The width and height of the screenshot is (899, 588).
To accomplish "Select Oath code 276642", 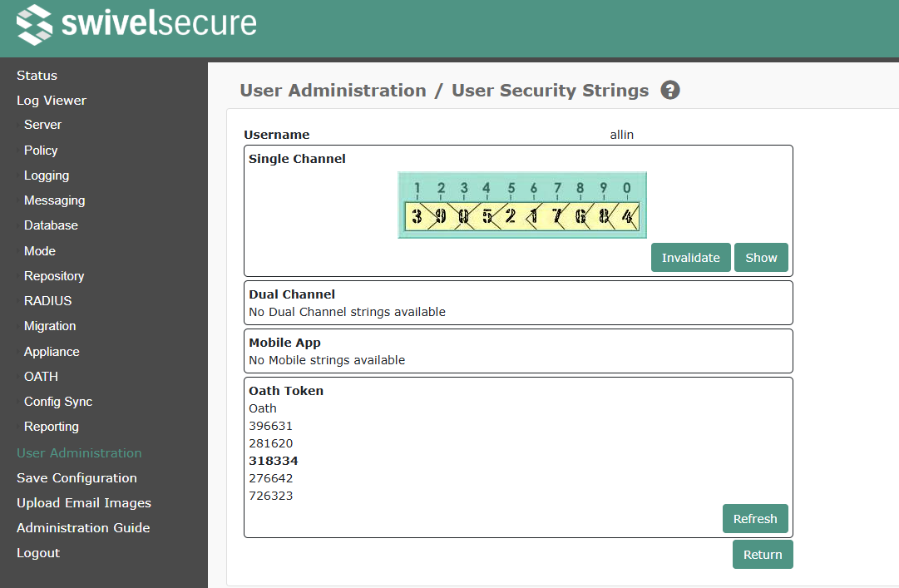I will coord(270,478).
